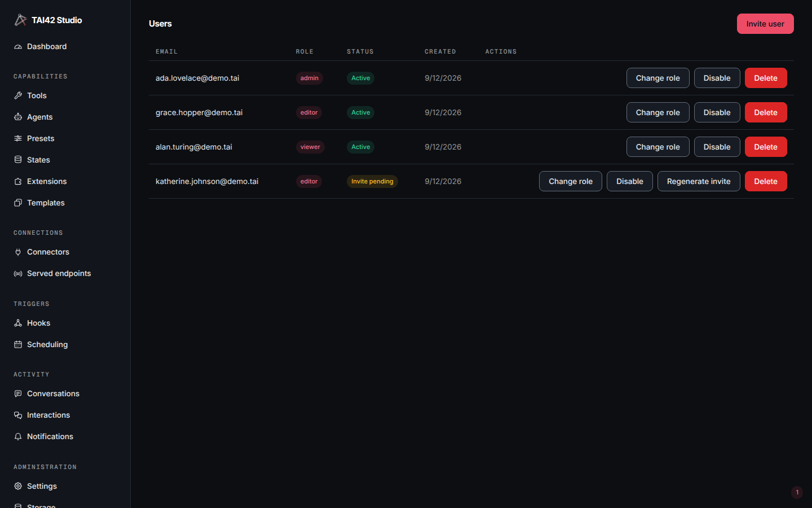Image resolution: width=812 pixels, height=508 pixels.
Task: Click the Hooks webhook icon
Action: point(18,323)
